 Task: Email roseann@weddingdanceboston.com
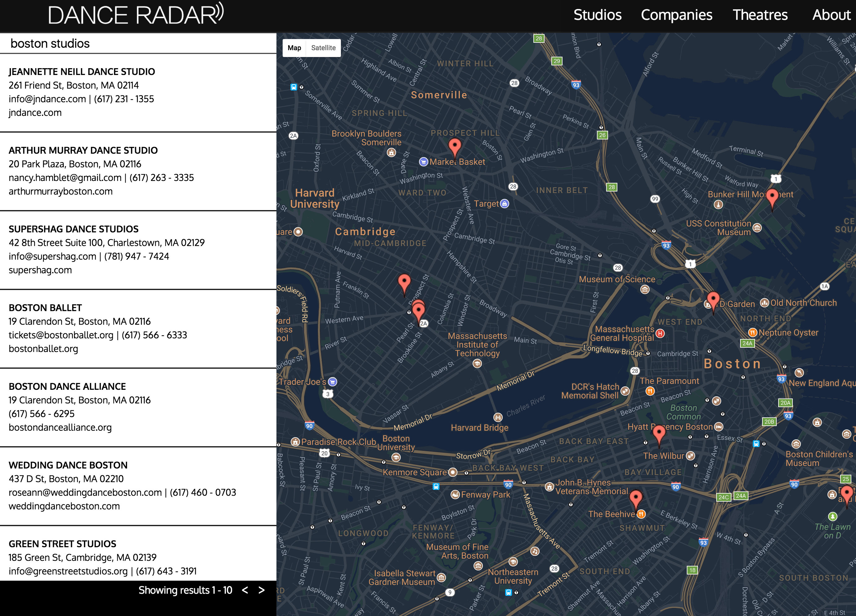85,493
